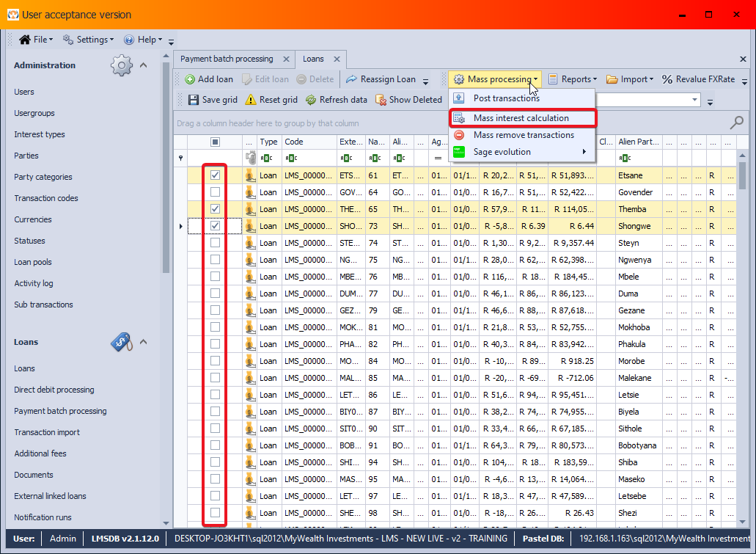Click the Refresh data icon
This screenshot has width=756, height=554.
pyautogui.click(x=311, y=100)
